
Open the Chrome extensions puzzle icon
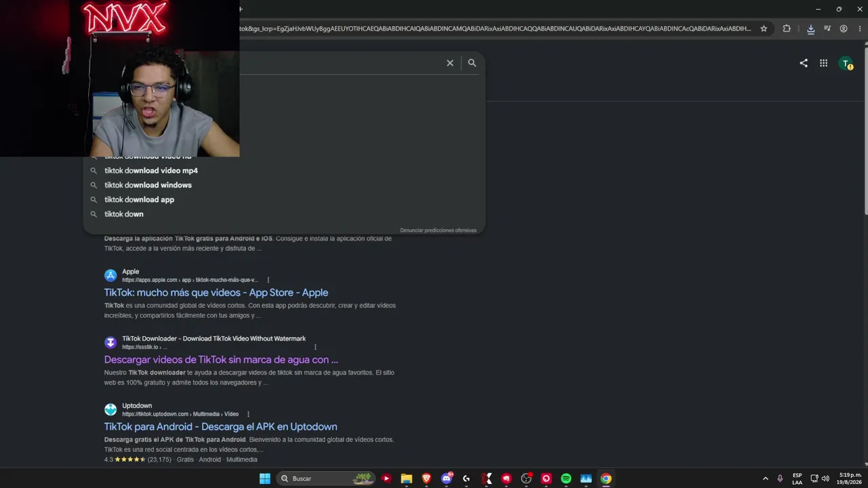coord(787,28)
